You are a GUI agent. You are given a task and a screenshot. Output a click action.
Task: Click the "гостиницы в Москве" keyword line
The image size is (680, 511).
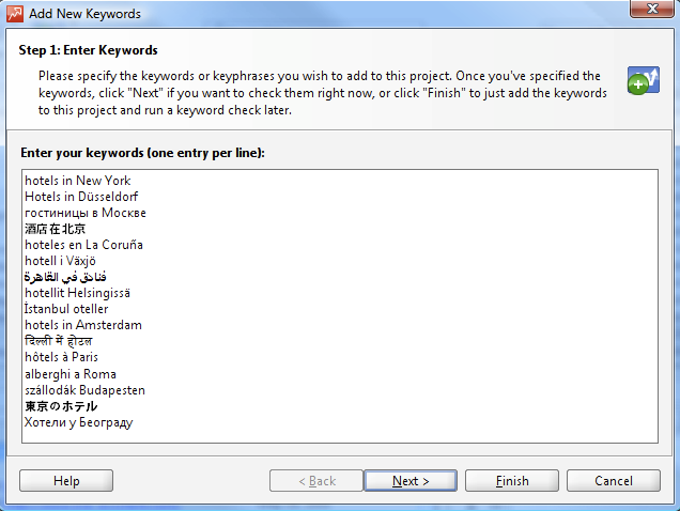[86, 213]
